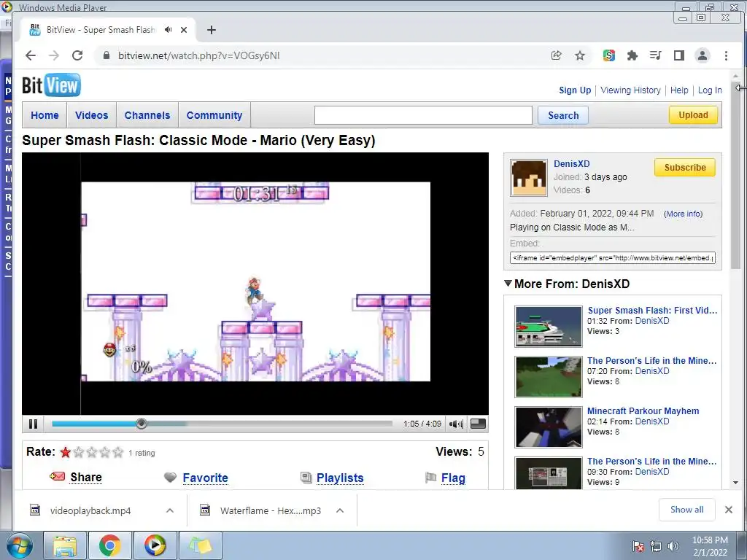
Task: Toggle the video player fullscreen icon
Action: (x=478, y=424)
